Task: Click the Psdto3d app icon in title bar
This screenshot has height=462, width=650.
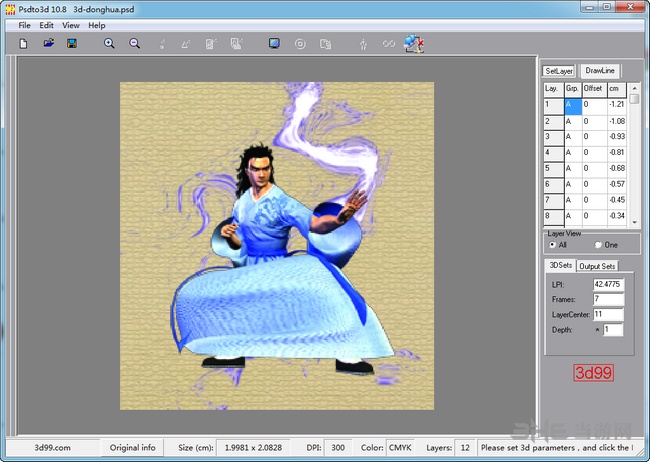Action: click(10, 9)
